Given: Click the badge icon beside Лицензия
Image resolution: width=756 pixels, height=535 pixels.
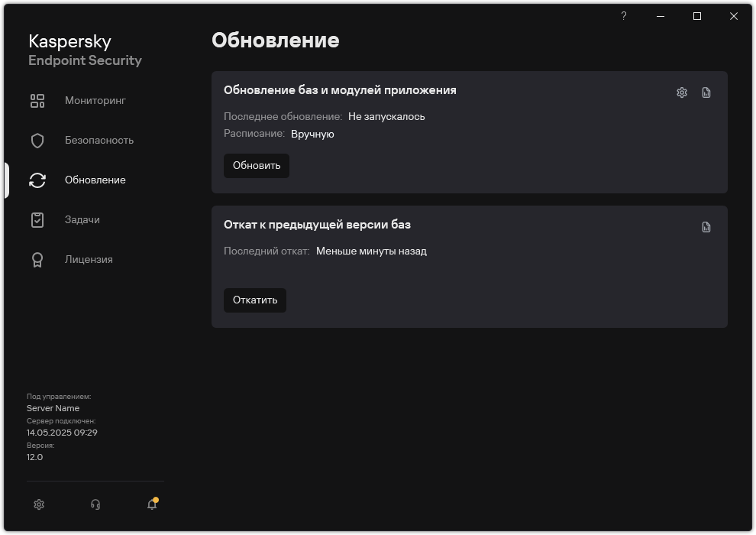Looking at the screenshot, I should click(x=37, y=259).
